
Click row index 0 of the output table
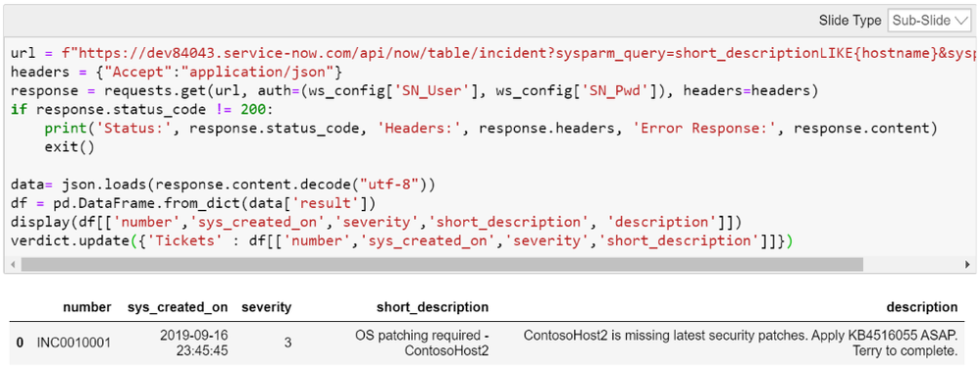click(20, 343)
